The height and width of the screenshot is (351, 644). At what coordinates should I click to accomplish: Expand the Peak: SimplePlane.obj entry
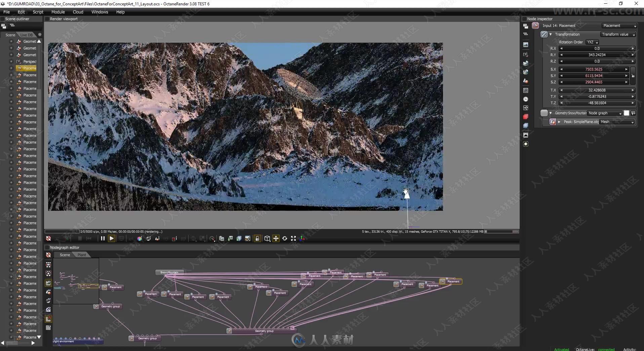click(559, 122)
